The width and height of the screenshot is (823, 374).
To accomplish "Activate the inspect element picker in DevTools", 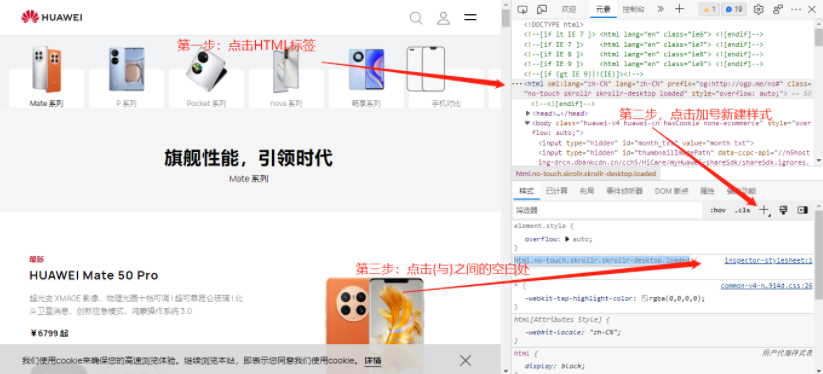I will coord(522,9).
